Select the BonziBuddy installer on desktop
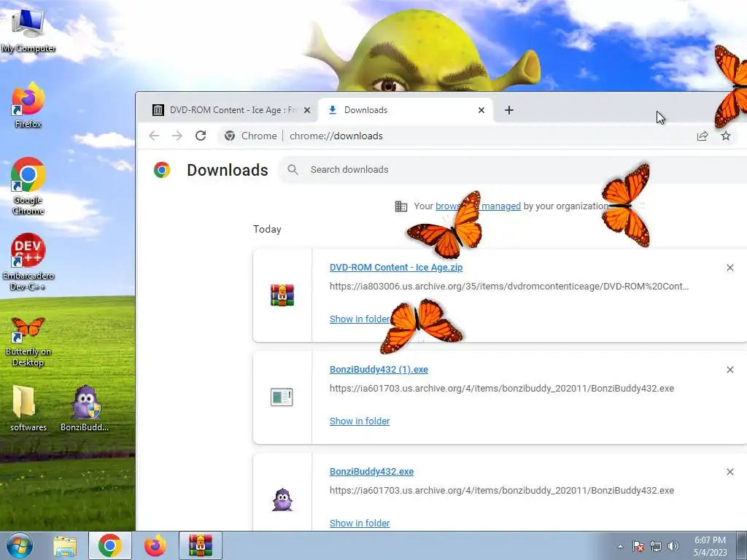The width and height of the screenshot is (747, 560). 85,408
